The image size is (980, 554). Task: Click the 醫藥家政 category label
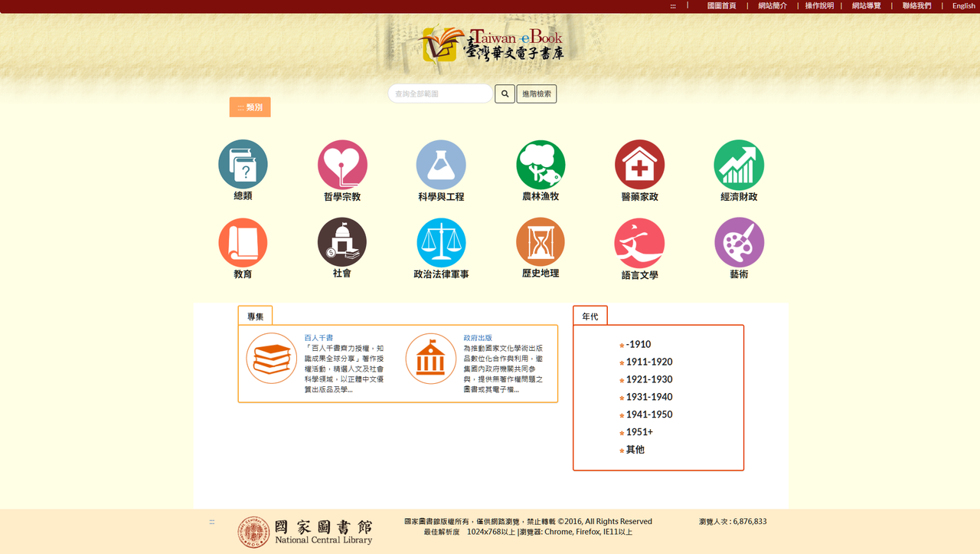(x=639, y=197)
